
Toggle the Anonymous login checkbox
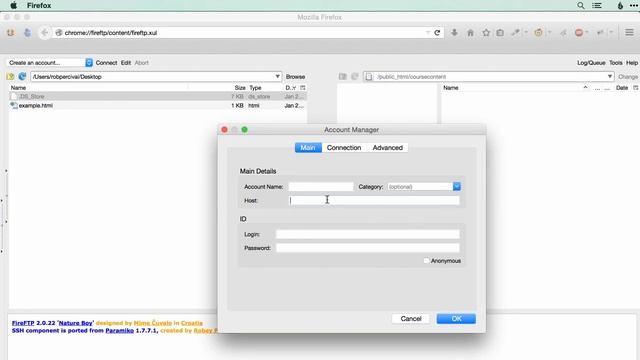coord(427,260)
